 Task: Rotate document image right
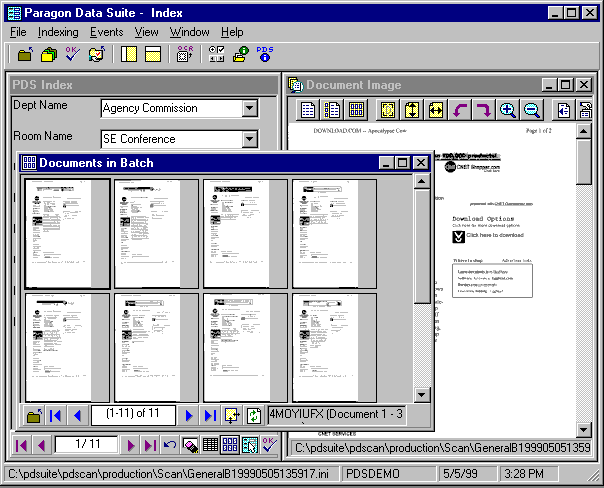[483, 111]
